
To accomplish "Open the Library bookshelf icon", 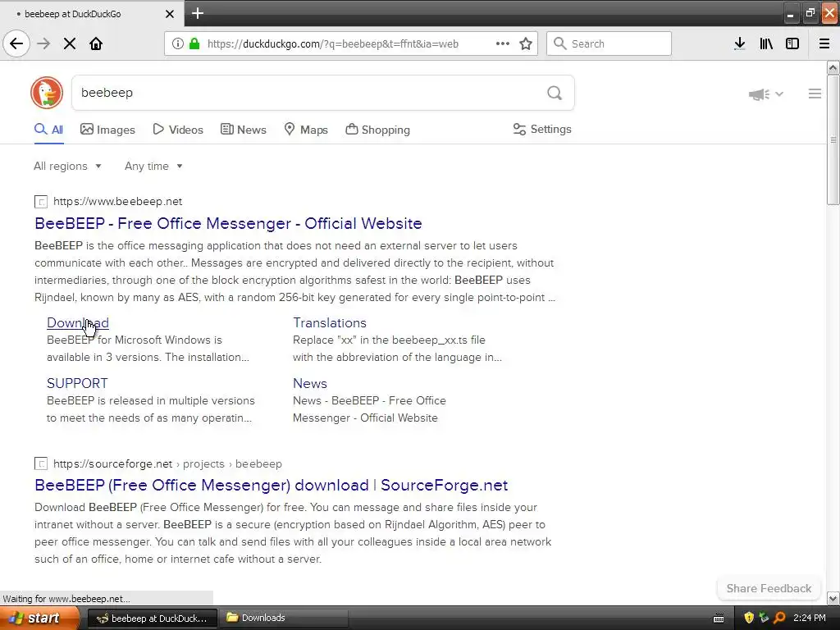I will 766,43.
